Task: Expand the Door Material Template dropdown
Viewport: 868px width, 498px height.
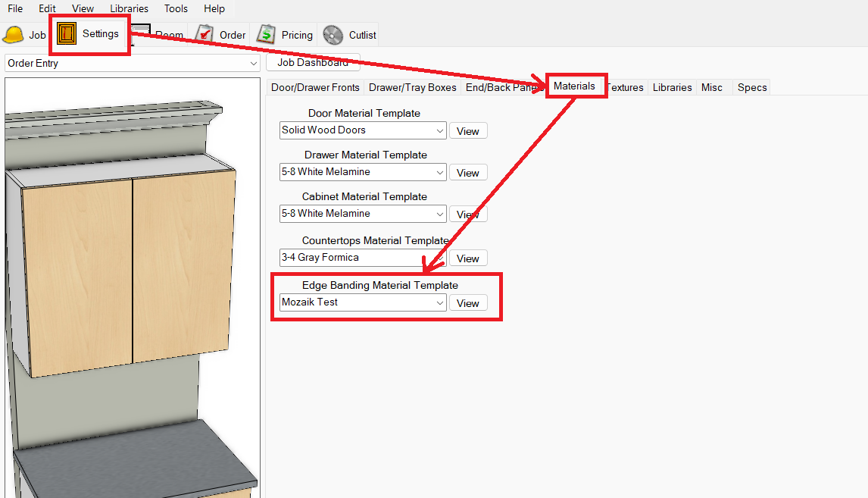Action: click(x=439, y=130)
